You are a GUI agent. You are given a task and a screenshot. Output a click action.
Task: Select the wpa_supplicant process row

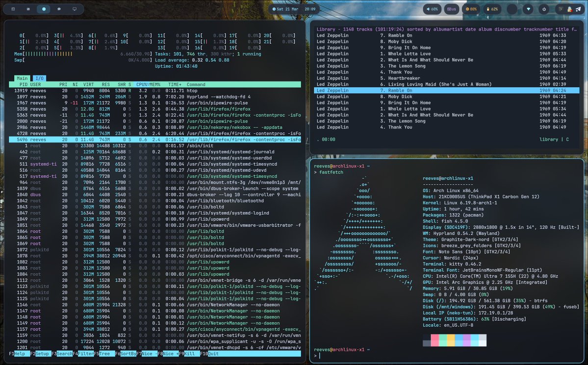click(x=155, y=341)
